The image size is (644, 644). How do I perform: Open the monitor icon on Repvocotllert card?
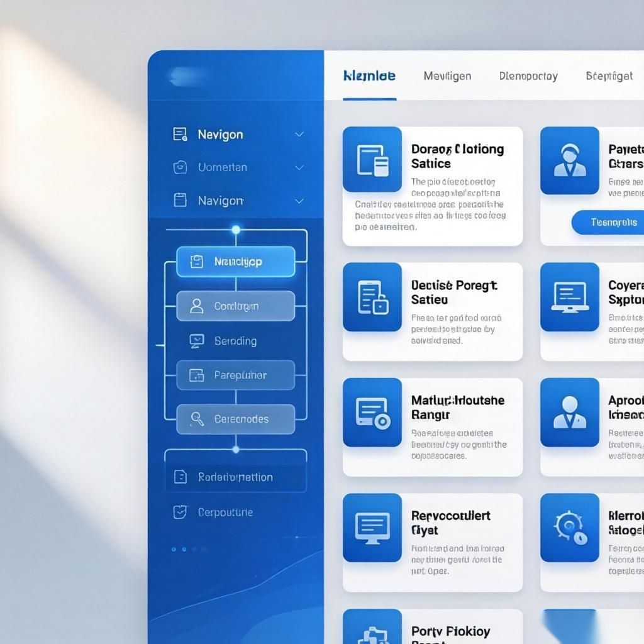pos(372,528)
